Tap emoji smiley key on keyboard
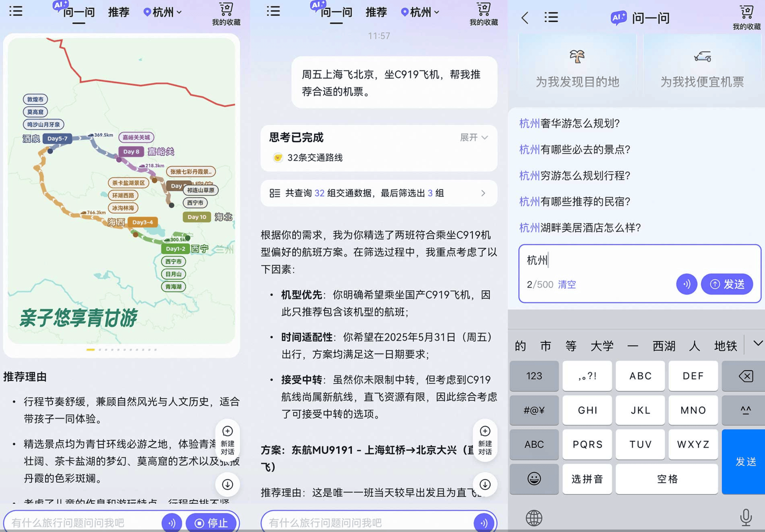 534,479
